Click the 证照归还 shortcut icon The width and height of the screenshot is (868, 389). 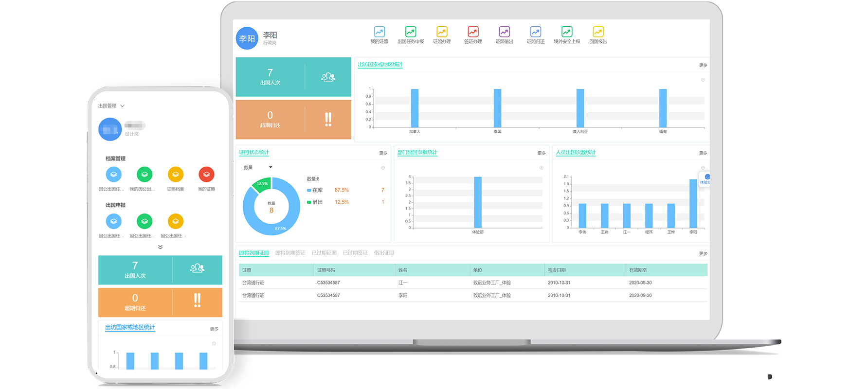[535, 32]
